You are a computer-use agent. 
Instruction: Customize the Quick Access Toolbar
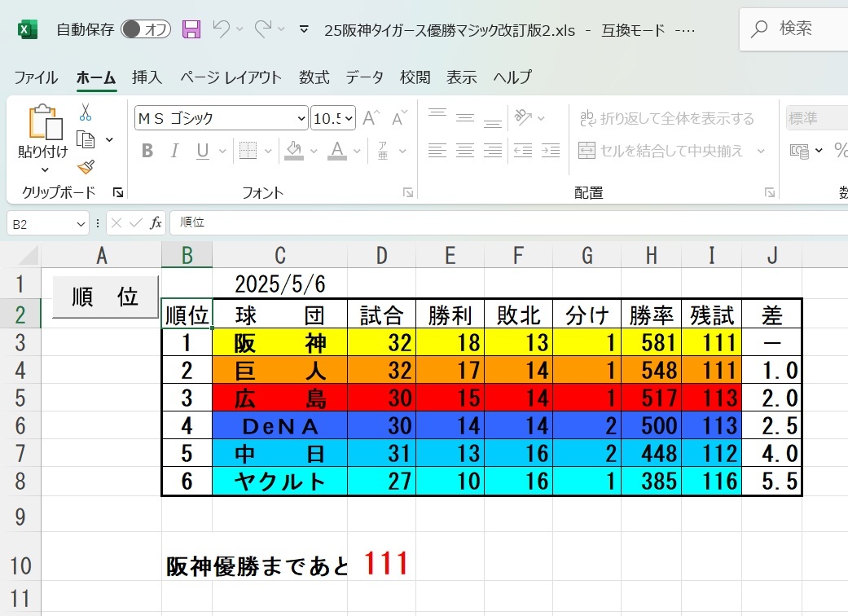(304, 29)
